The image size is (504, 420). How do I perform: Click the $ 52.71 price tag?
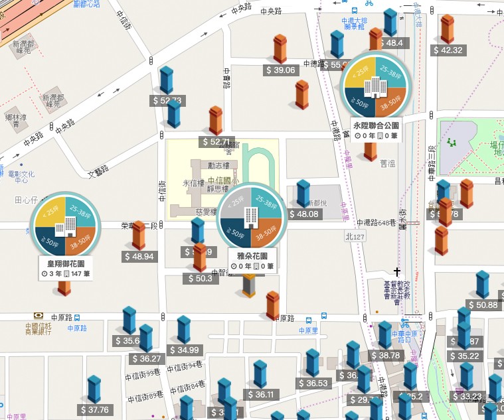(x=216, y=141)
